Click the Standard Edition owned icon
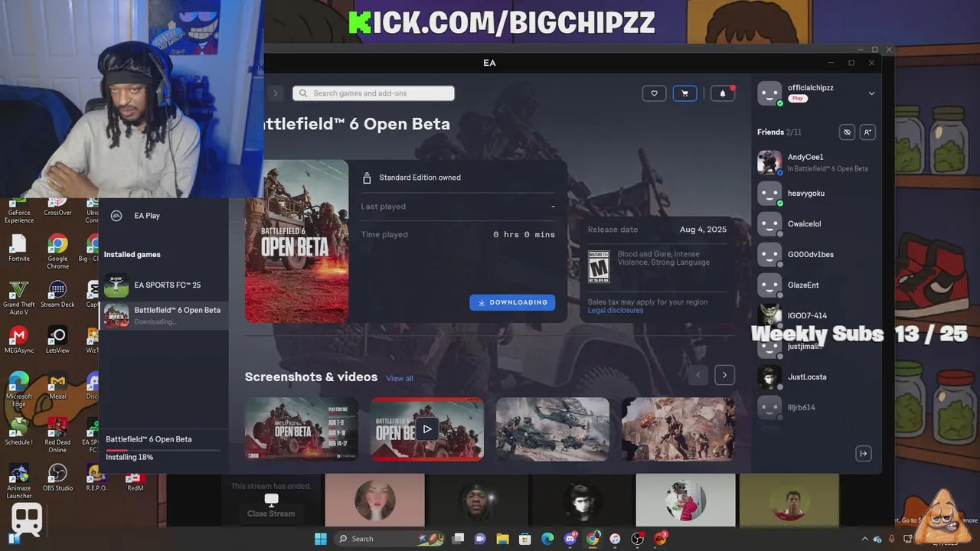 click(x=367, y=178)
